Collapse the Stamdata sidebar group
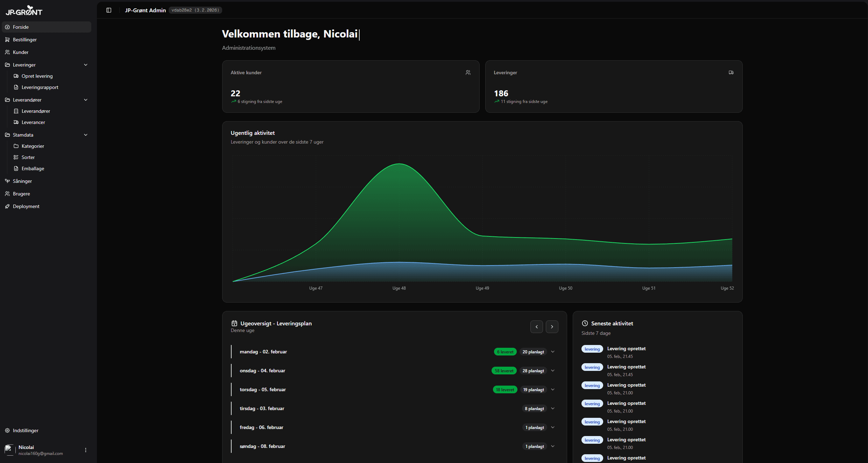This screenshot has width=868, height=463. [86, 135]
